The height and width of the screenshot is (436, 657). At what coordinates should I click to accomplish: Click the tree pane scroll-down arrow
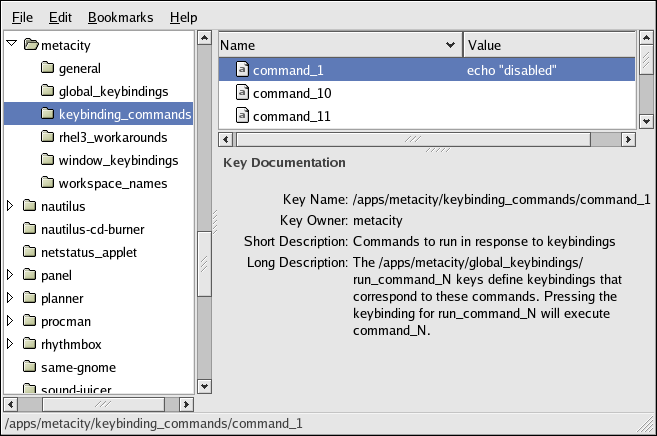coord(204,386)
